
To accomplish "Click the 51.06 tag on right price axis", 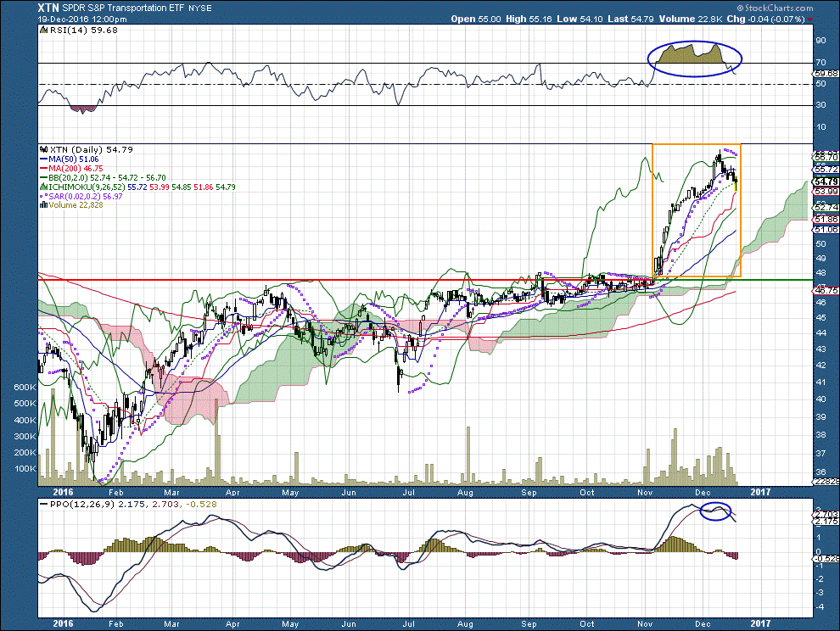I will [x=826, y=230].
